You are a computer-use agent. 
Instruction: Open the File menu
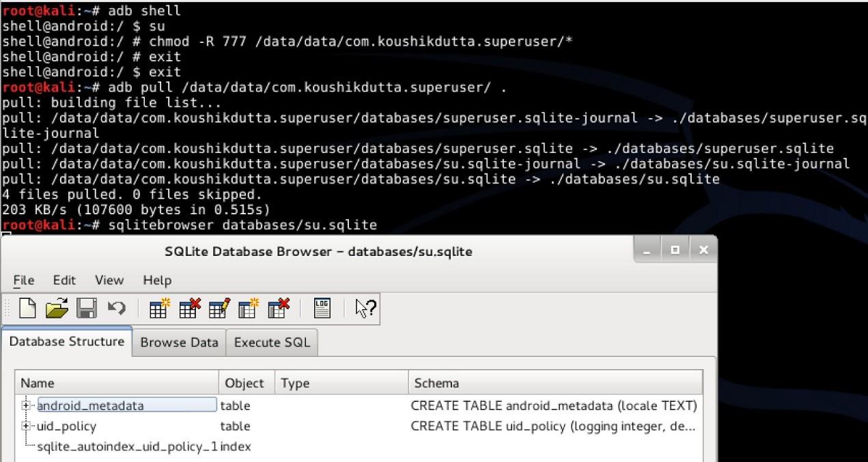pos(24,280)
